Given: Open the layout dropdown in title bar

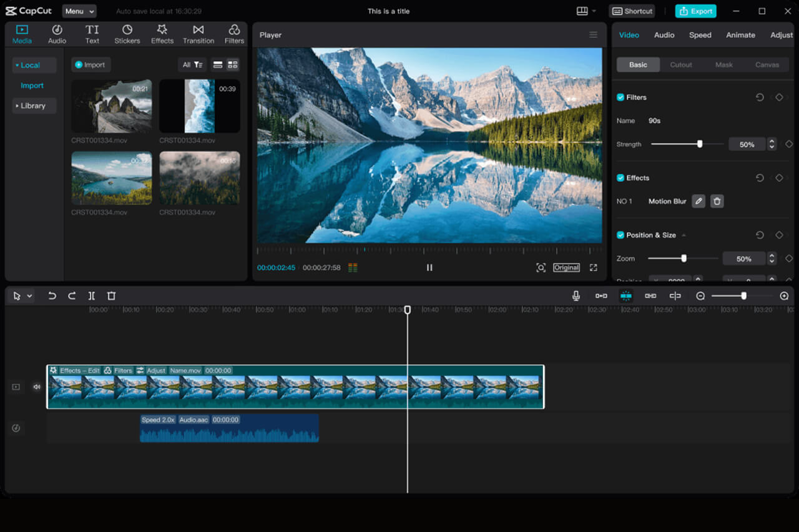Looking at the screenshot, I should point(586,11).
